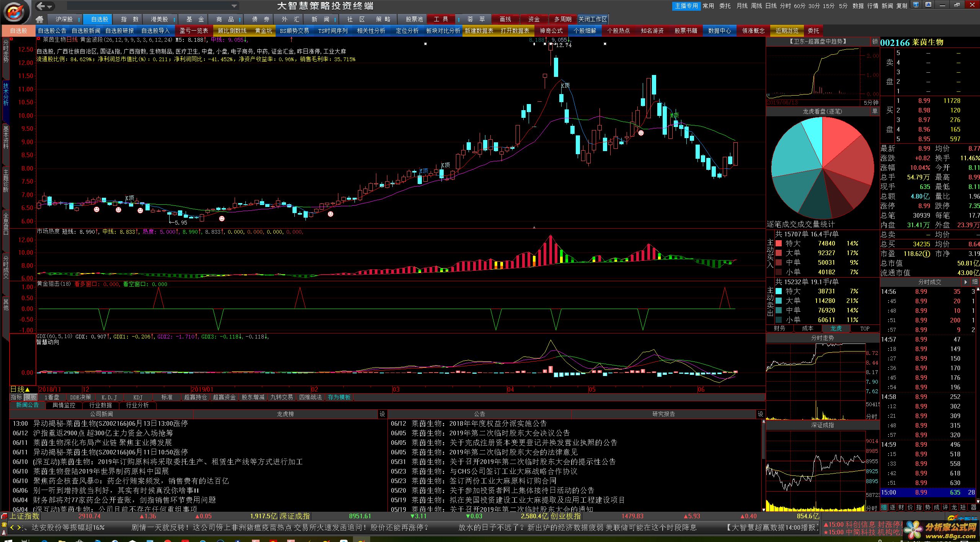
Task: Expand the 新闻 submenu dots
Action: (x=335, y=20)
